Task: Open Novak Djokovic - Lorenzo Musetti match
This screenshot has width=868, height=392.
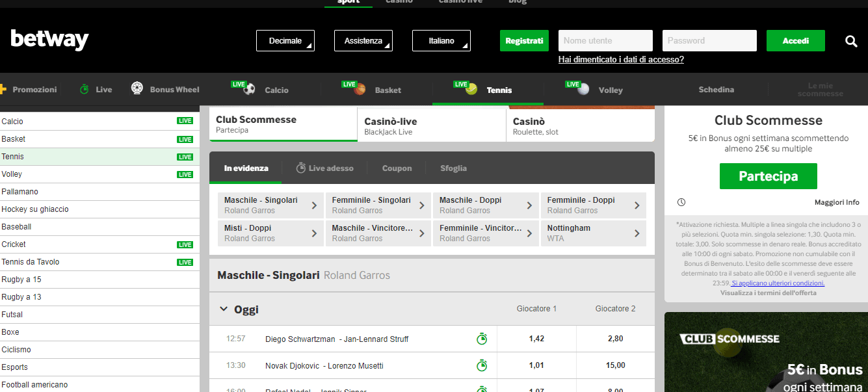Action: pyautogui.click(x=324, y=365)
